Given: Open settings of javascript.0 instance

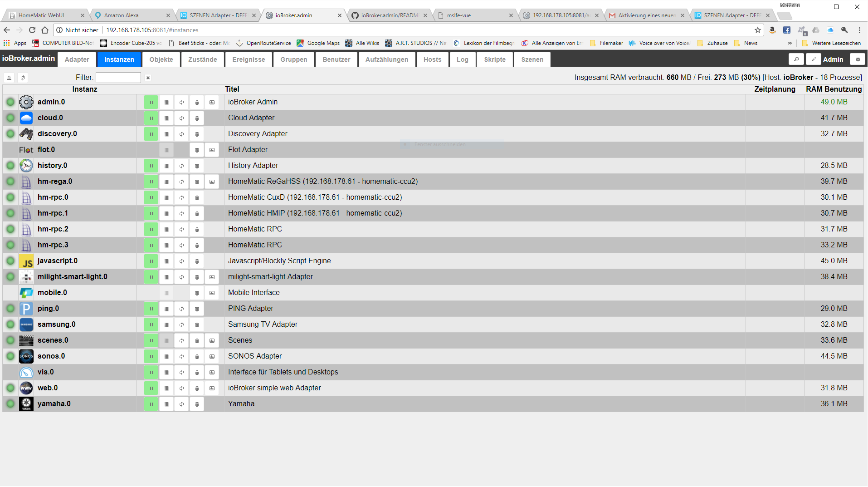Looking at the screenshot, I should click(166, 261).
